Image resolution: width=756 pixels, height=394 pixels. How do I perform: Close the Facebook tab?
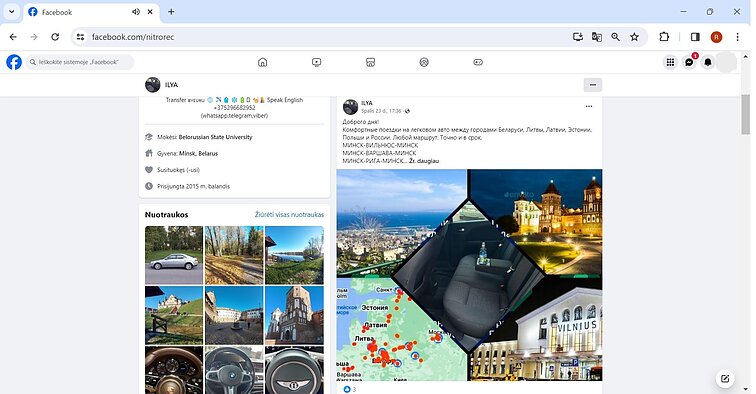click(150, 12)
